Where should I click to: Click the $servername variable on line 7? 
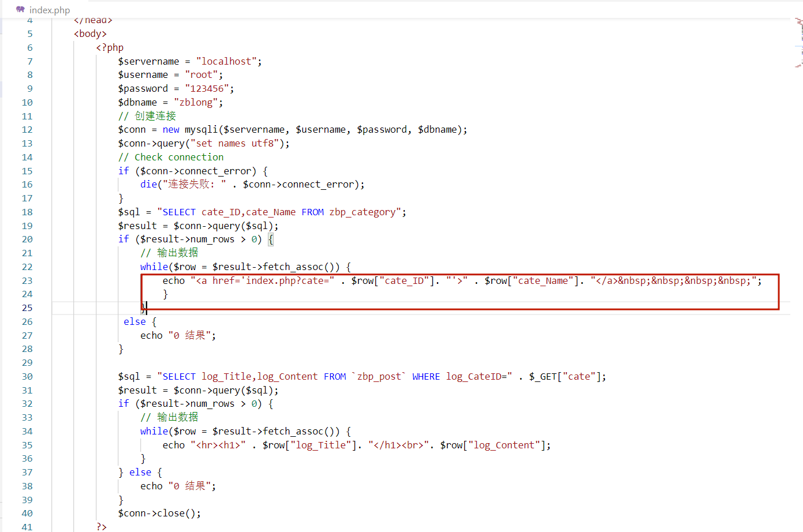(148, 62)
